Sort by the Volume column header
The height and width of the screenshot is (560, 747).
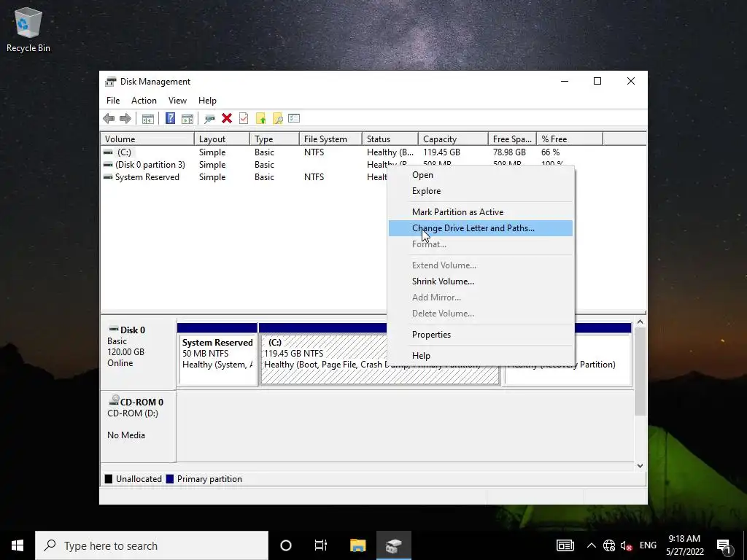147,139
